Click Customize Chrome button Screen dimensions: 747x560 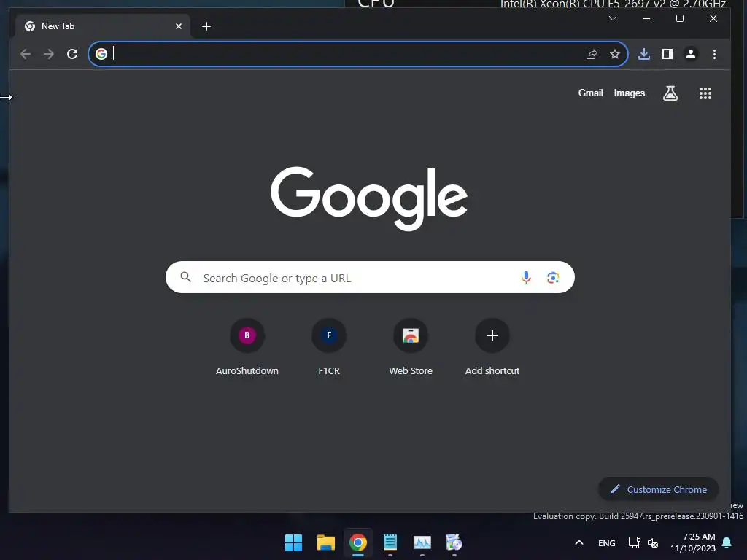click(x=659, y=489)
